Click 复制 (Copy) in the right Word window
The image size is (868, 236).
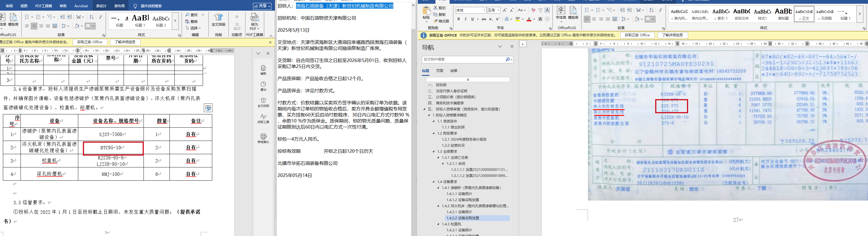click(440, 14)
